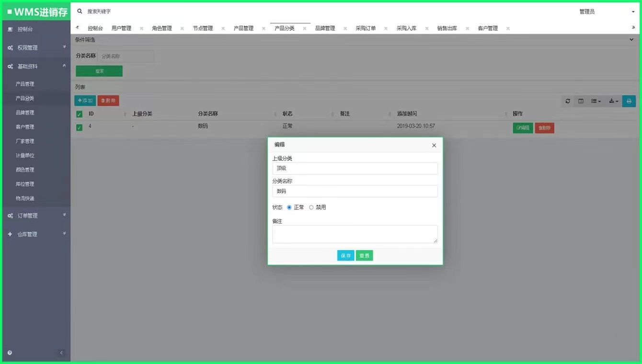Select the 禁用 radio button in the edit dialog
Viewport: 642px width, 364px height.
(x=311, y=207)
